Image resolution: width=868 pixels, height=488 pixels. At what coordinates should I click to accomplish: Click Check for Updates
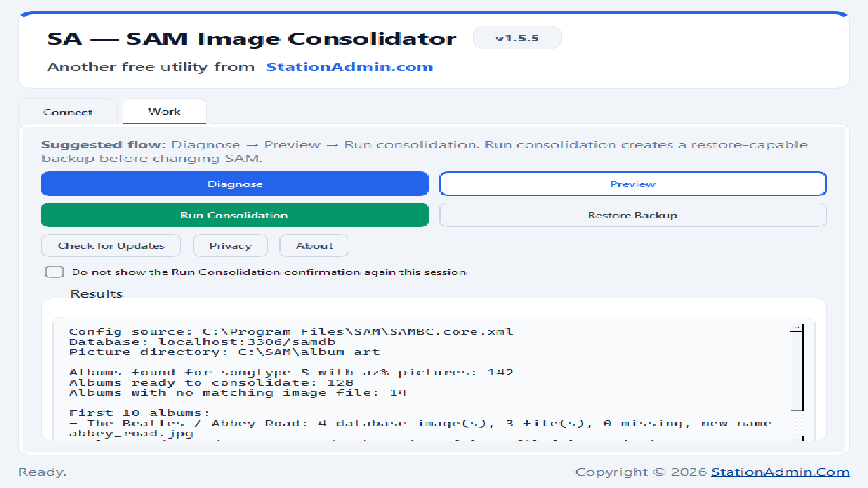(x=111, y=245)
